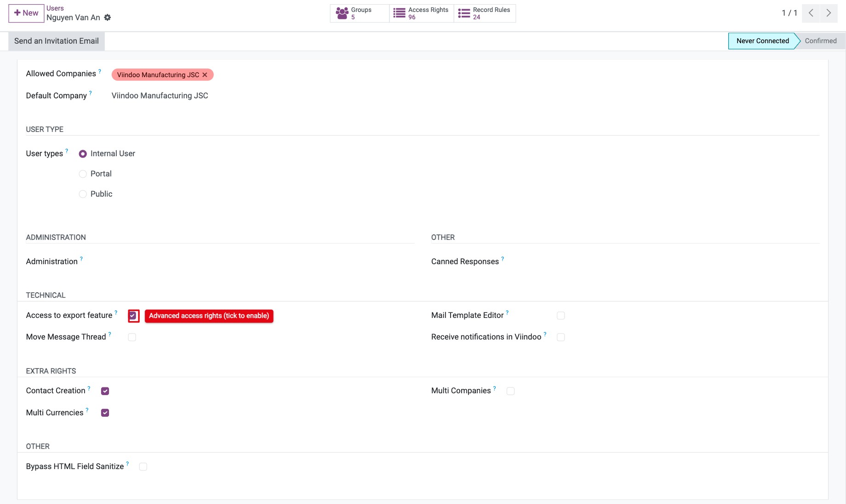Select the Internal User radio option
Viewport: 846px width, 504px height.
(x=83, y=154)
